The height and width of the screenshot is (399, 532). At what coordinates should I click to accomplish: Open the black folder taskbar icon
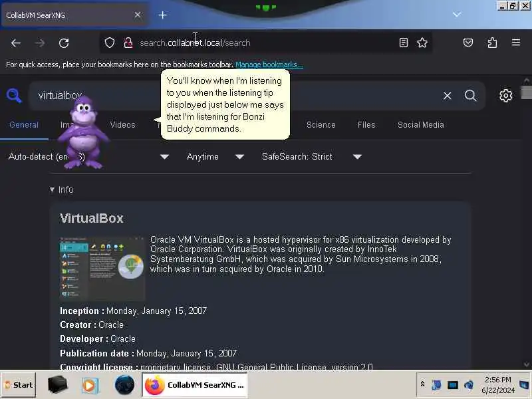click(58, 385)
